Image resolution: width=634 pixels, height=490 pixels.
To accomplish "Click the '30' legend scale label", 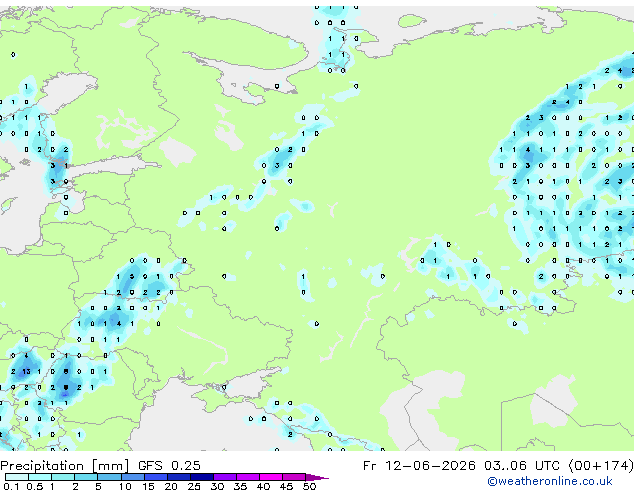I will point(217,486).
